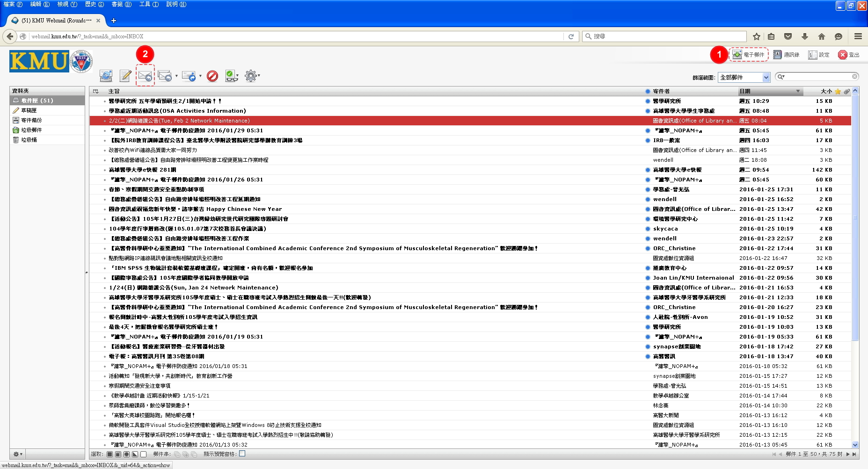The image size is (868, 469).
Task: Go to next page of messages
Action: pos(847,454)
